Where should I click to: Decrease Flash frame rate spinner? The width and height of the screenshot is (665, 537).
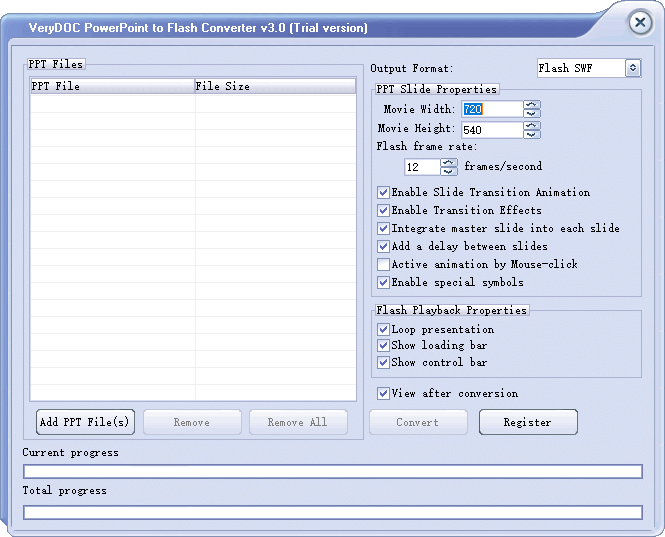[x=449, y=171]
